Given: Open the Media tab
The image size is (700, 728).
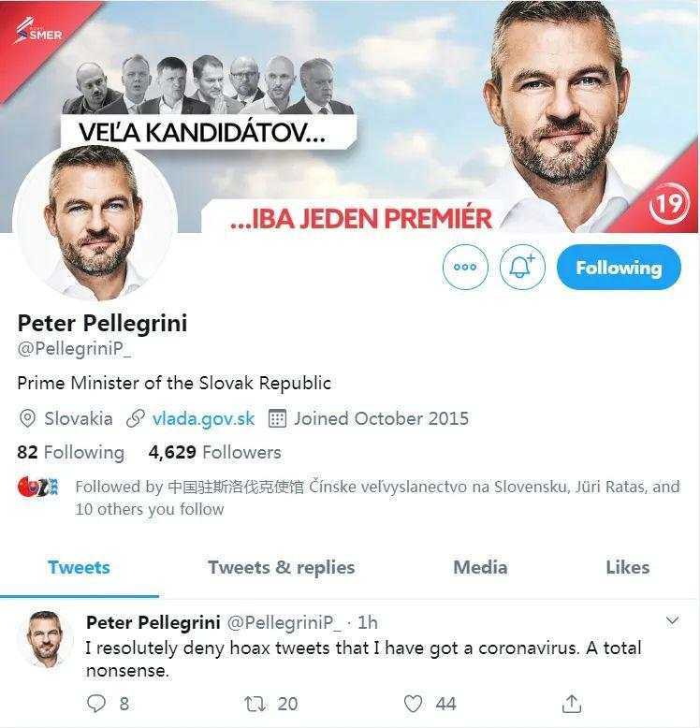Looking at the screenshot, I should coord(480,567).
